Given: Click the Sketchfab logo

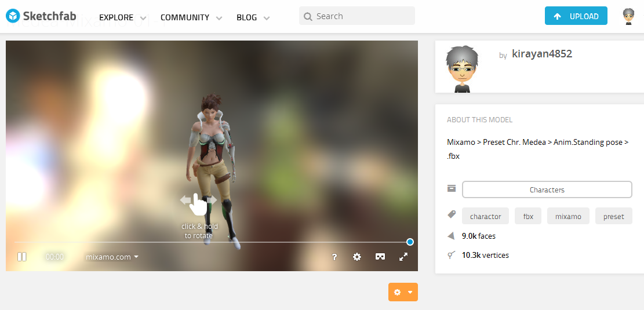Looking at the screenshot, I should (41, 16).
